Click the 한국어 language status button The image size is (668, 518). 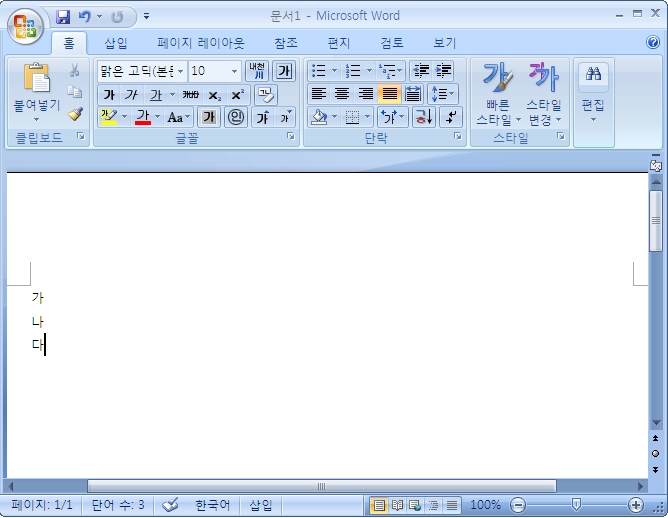tap(213, 506)
